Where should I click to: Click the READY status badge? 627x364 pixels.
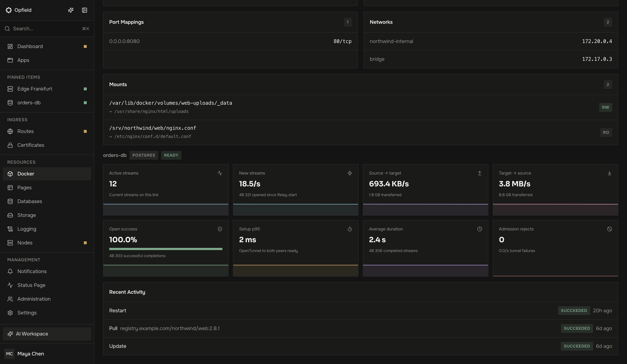pos(171,155)
